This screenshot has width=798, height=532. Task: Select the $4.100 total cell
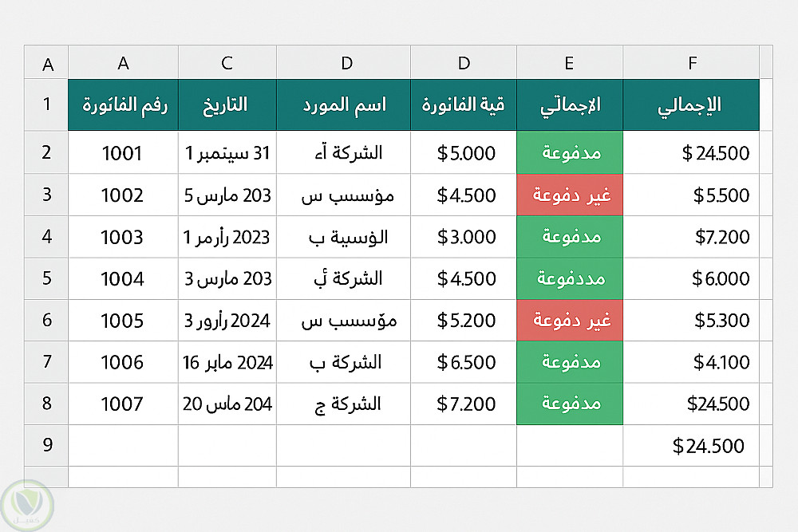coord(691,362)
